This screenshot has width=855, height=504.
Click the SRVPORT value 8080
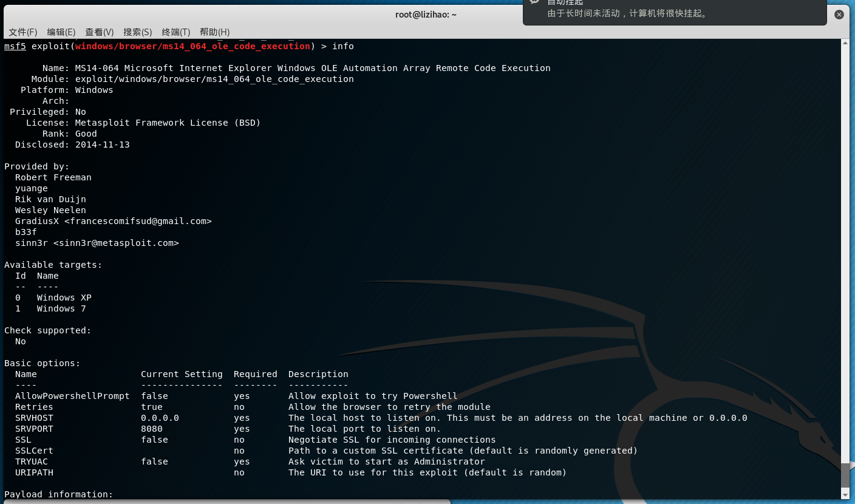152,429
